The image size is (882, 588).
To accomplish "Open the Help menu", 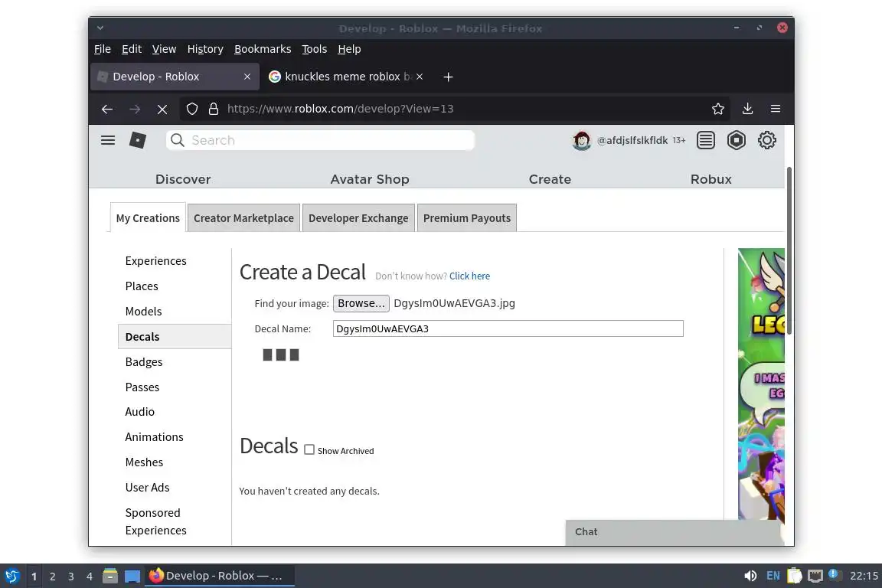I will [349, 49].
